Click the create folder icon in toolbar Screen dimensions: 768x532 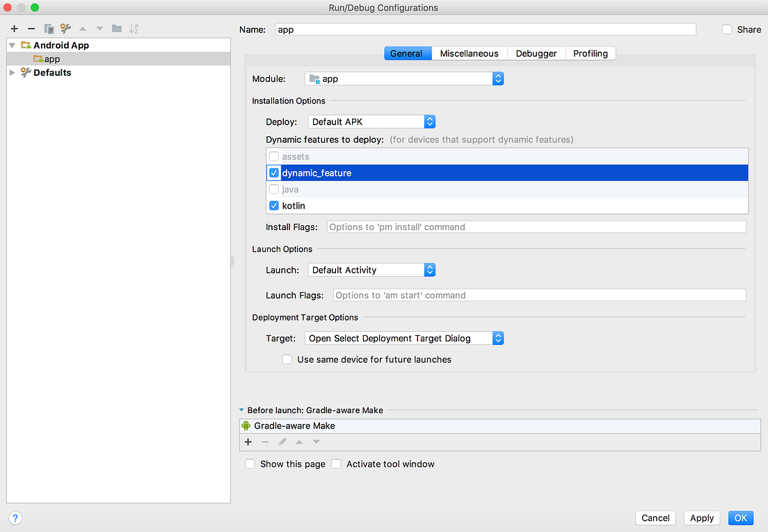click(x=117, y=29)
